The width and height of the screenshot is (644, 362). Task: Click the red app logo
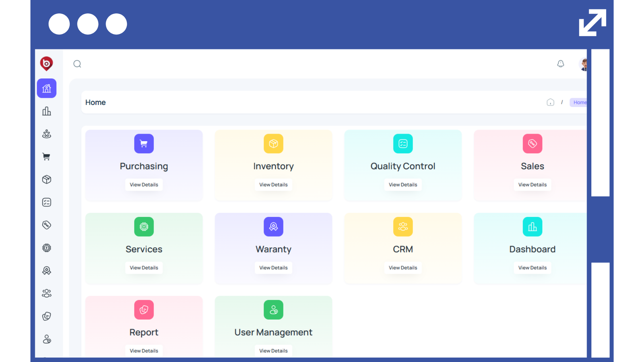coord(47,64)
